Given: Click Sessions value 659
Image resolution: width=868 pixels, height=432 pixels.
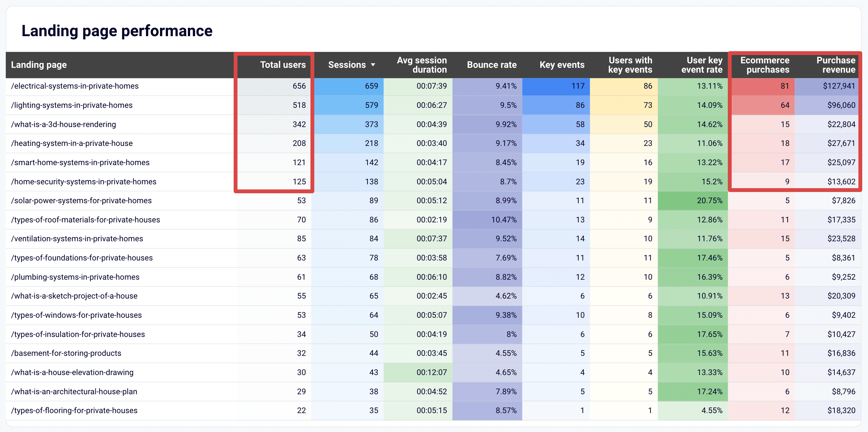Looking at the screenshot, I should tap(371, 86).
